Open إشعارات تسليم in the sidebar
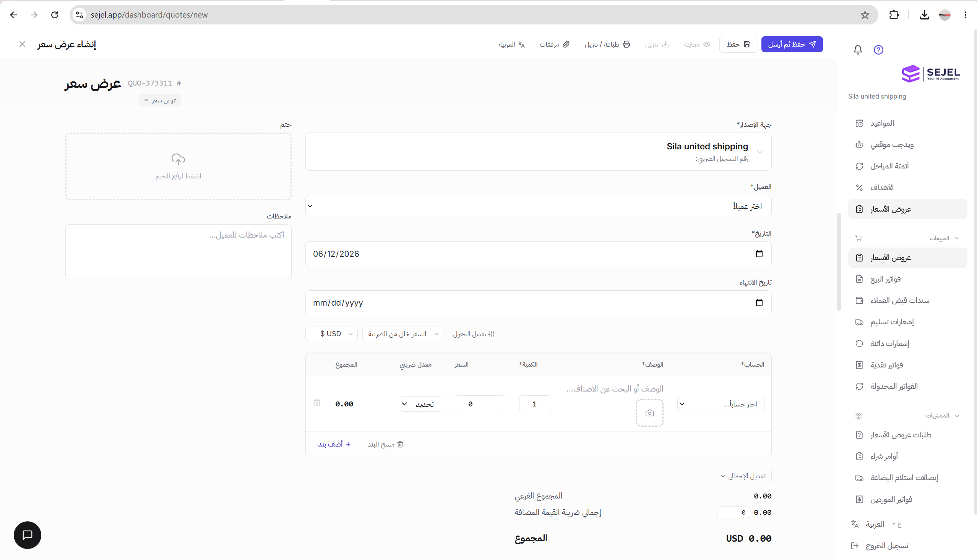Image resolution: width=977 pixels, height=560 pixels. (907, 322)
